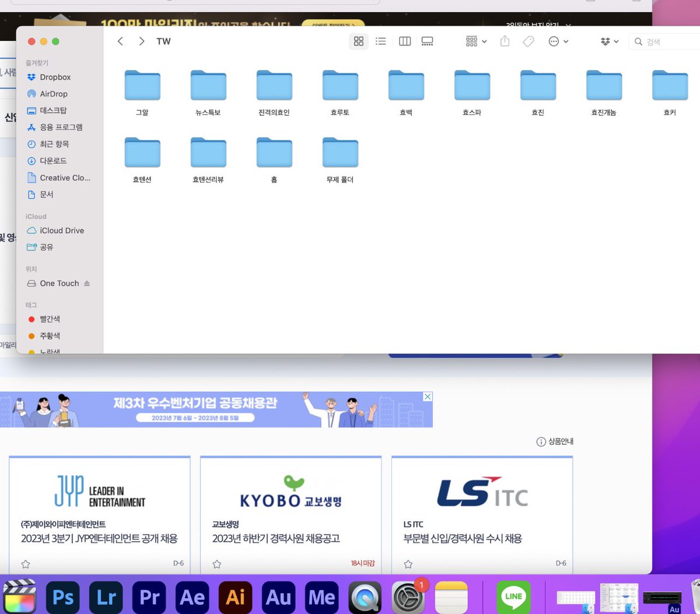700x614 pixels.
Task: Click the 제3차 우수벤처기업 공동채용관 banner
Action: 216,409
